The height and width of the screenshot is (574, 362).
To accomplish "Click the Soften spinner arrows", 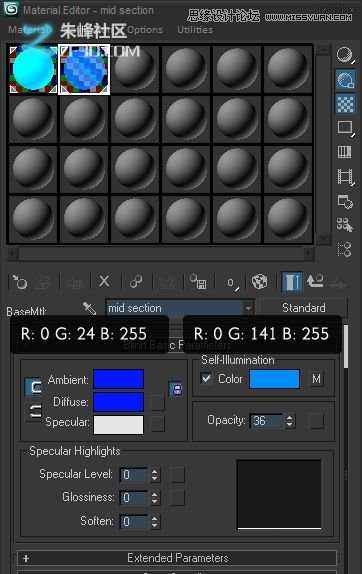I will (x=155, y=522).
